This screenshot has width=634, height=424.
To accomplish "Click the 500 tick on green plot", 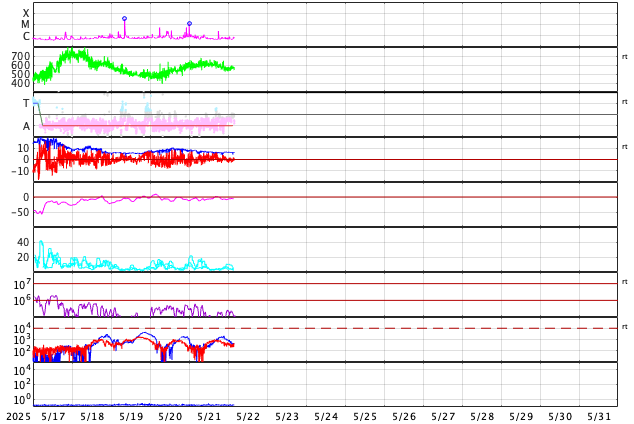I will 21,74.
